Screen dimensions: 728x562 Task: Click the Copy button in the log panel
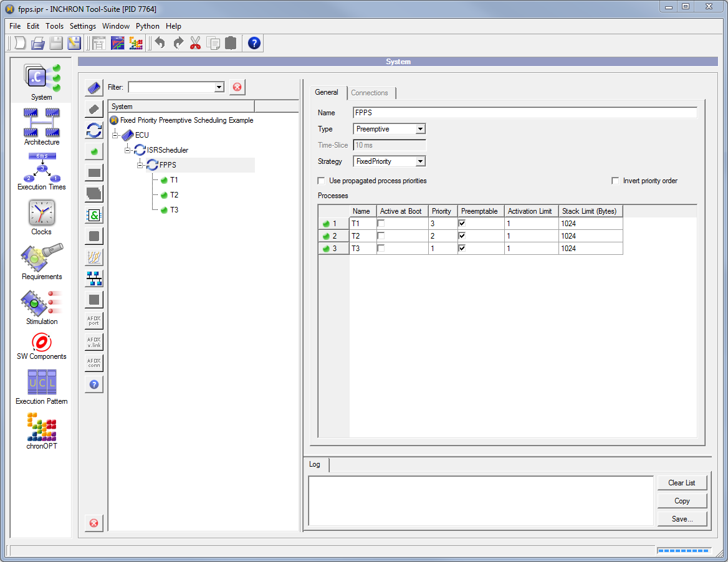pos(682,501)
